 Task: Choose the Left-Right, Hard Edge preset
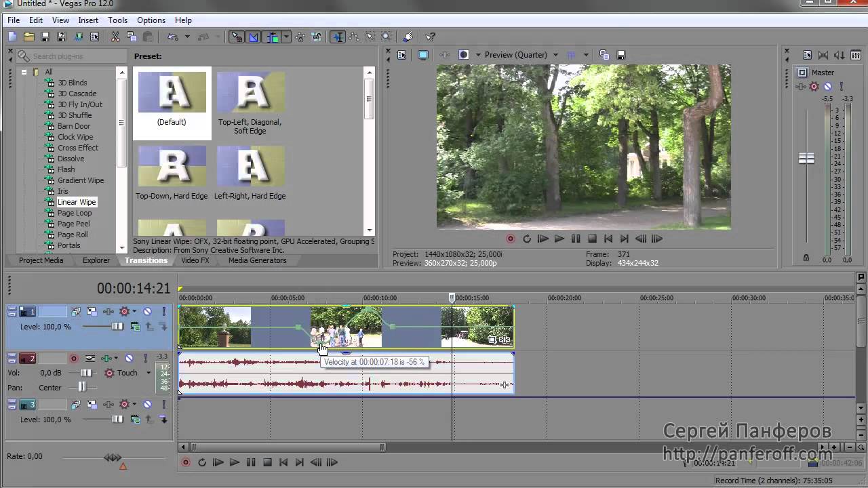click(x=250, y=166)
